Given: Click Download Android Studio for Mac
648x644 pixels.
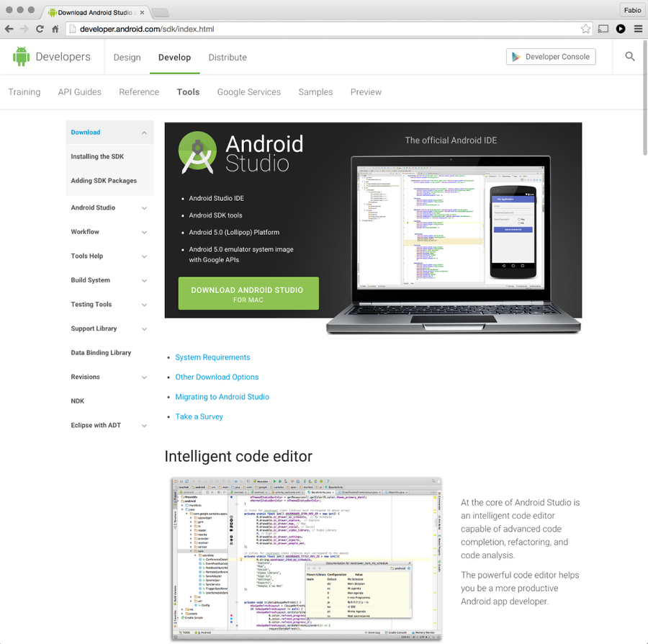Looking at the screenshot, I should pyautogui.click(x=248, y=293).
